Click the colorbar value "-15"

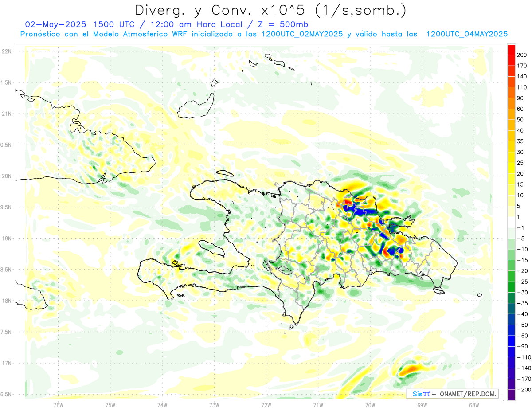[x=523, y=260]
